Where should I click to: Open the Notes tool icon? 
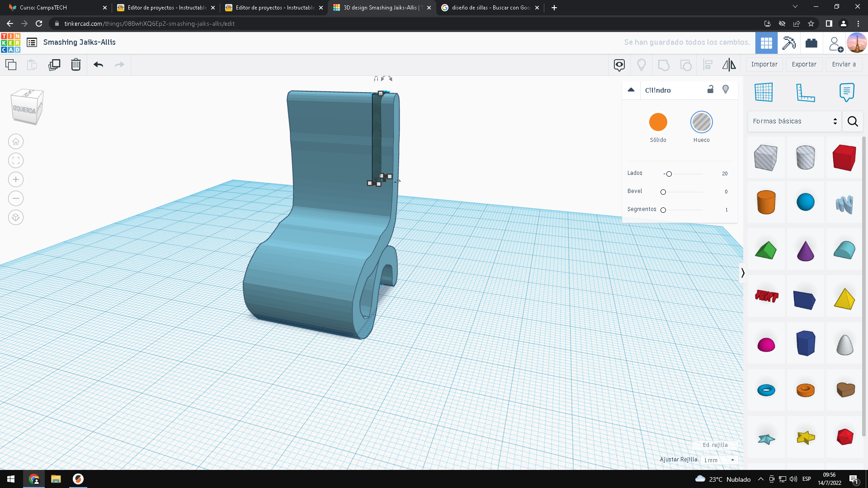point(846,92)
